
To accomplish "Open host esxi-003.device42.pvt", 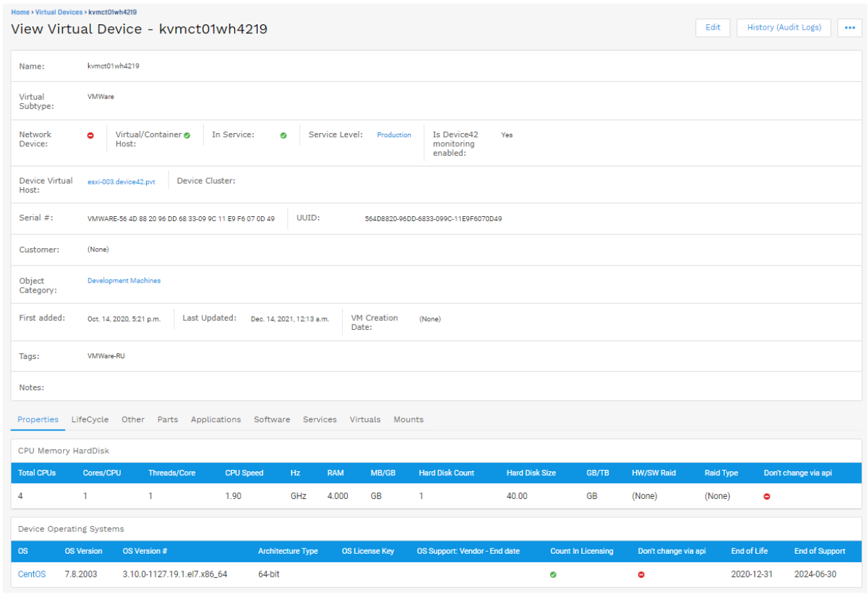I will [121, 182].
